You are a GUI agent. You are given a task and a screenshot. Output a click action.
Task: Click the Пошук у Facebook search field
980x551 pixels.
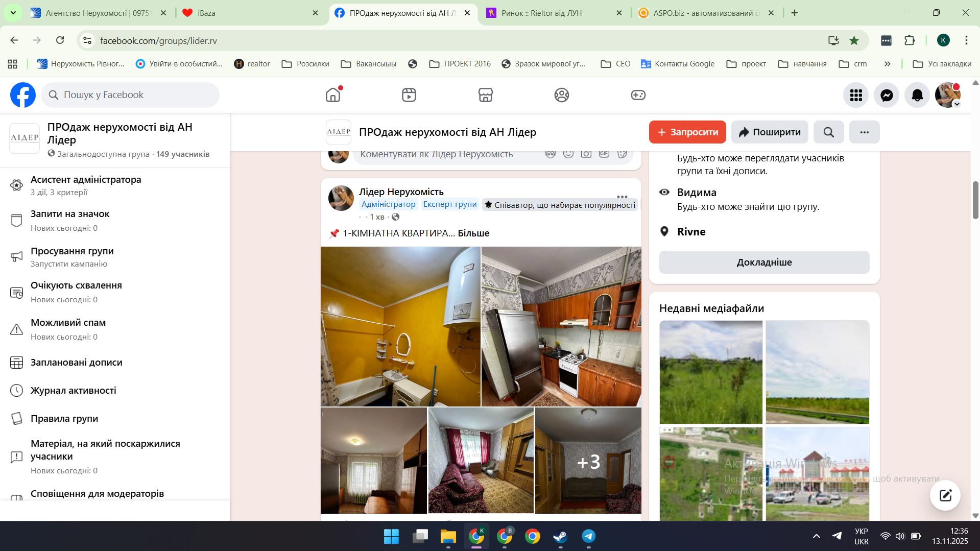click(x=130, y=95)
